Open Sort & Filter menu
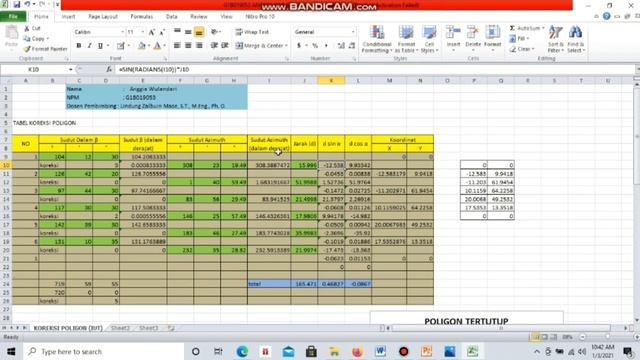This screenshot has width=640, height=360. tap(556, 39)
